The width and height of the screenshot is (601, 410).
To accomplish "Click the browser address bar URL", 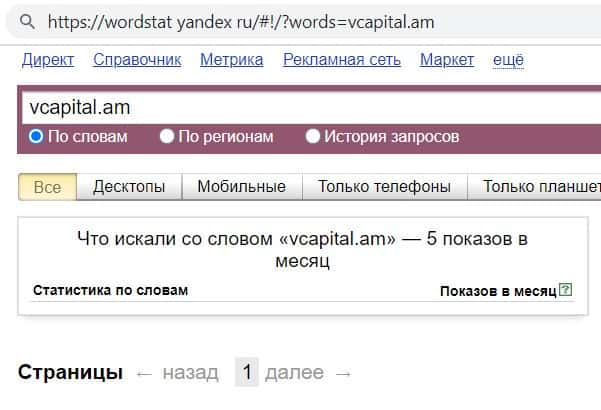I will point(241,22).
